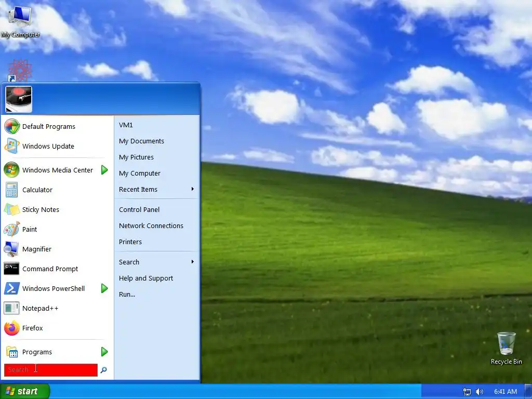Open the Default Programs icon
Screen dimensions: 532x399
(12, 127)
